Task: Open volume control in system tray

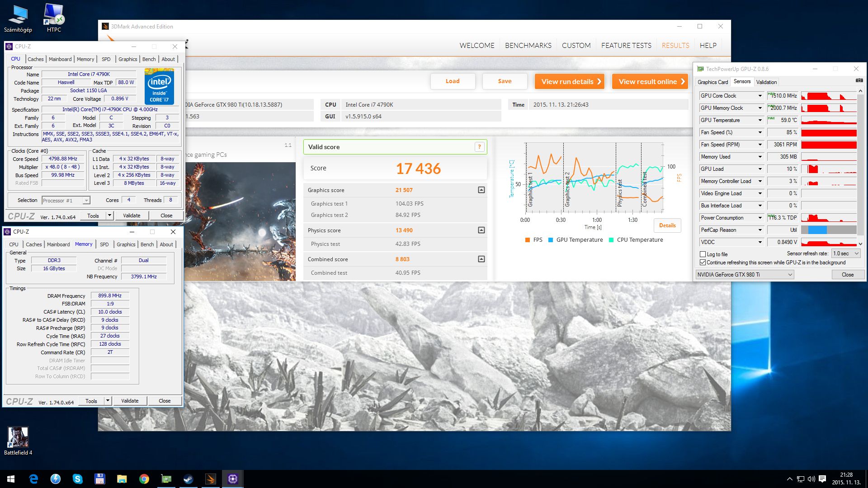Action: pyautogui.click(x=811, y=479)
